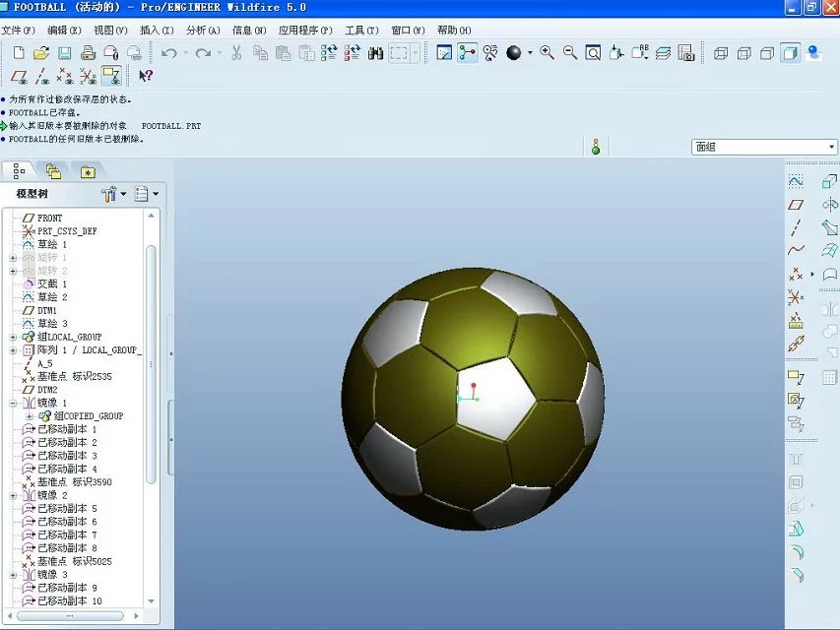Image resolution: width=840 pixels, height=630 pixels.
Task: Toggle datum axis display
Action: (x=41, y=76)
